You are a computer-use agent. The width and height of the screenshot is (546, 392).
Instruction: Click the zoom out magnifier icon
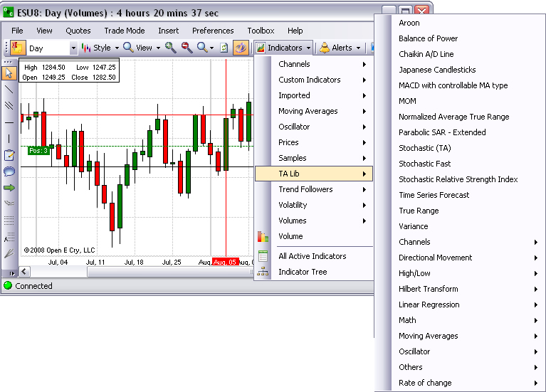(x=187, y=48)
